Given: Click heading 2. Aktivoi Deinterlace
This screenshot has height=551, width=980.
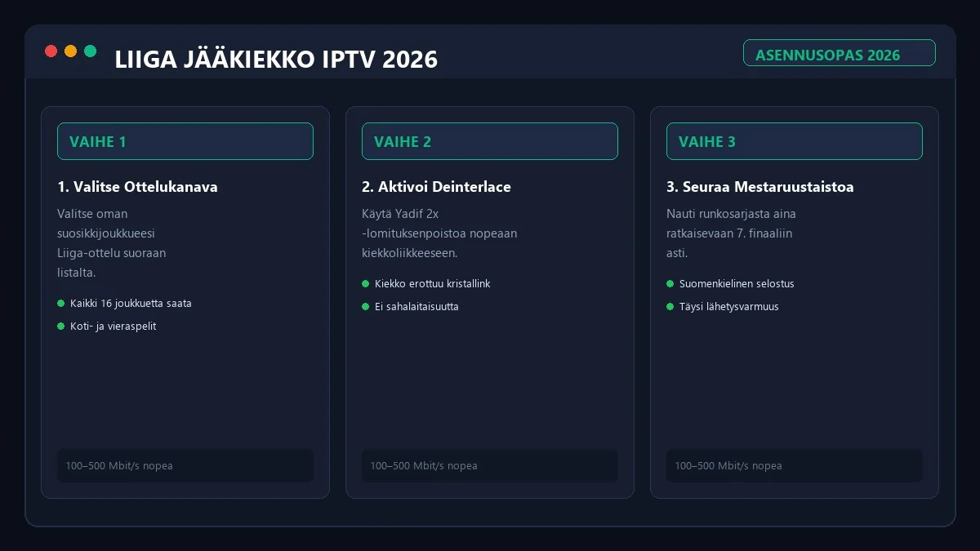Looking at the screenshot, I should 436,187.
